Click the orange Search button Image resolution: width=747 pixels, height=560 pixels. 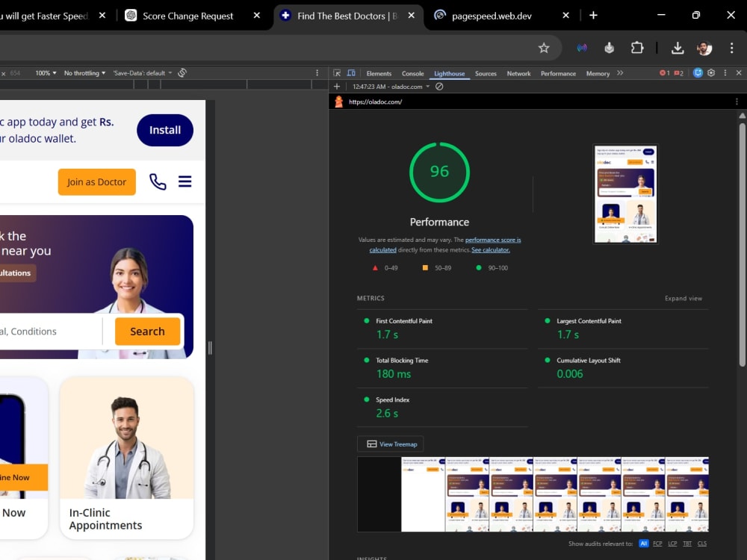pyautogui.click(x=147, y=331)
